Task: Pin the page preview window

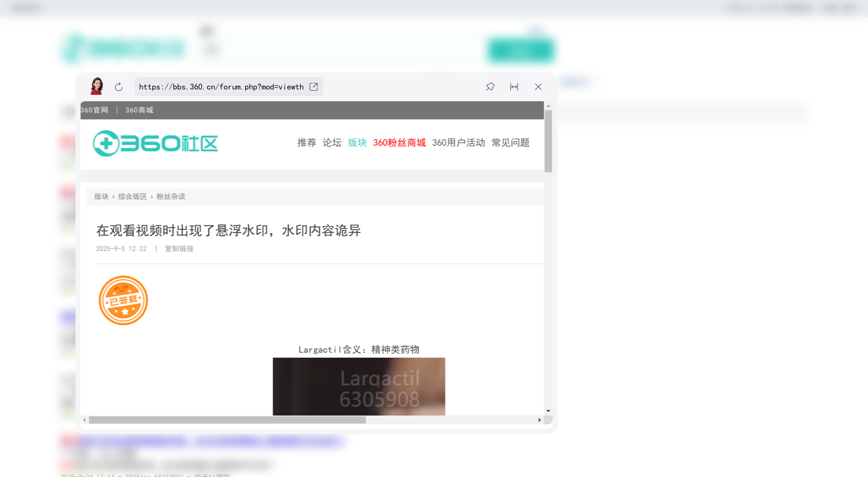Action: [x=490, y=87]
